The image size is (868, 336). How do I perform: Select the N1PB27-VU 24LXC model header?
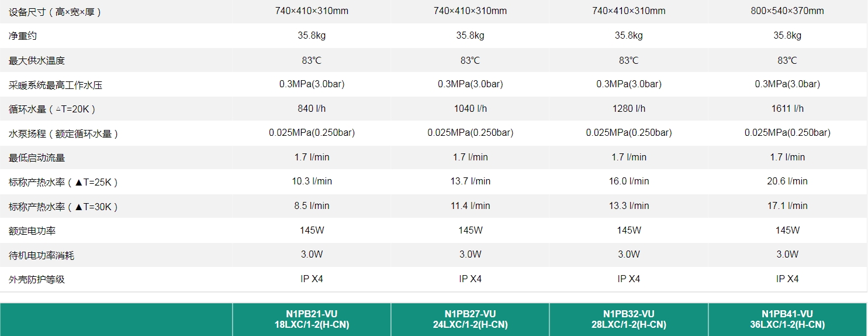click(x=470, y=319)
